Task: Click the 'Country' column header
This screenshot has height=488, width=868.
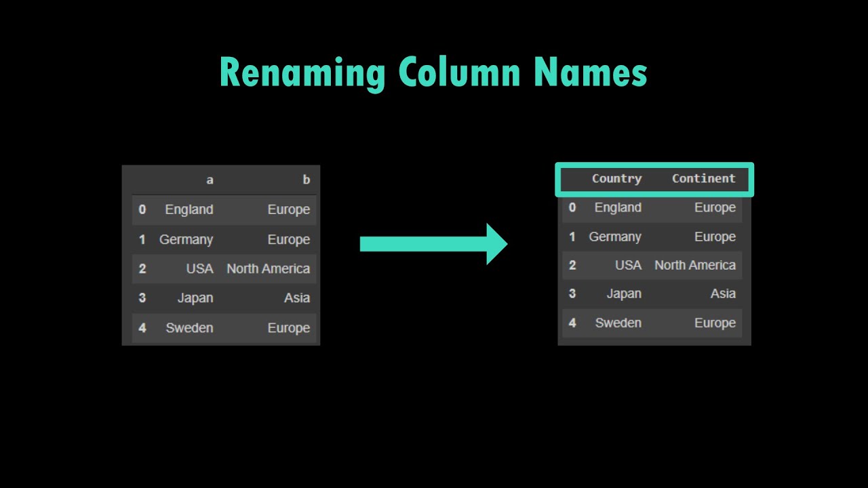Action: tap(616, 179)
